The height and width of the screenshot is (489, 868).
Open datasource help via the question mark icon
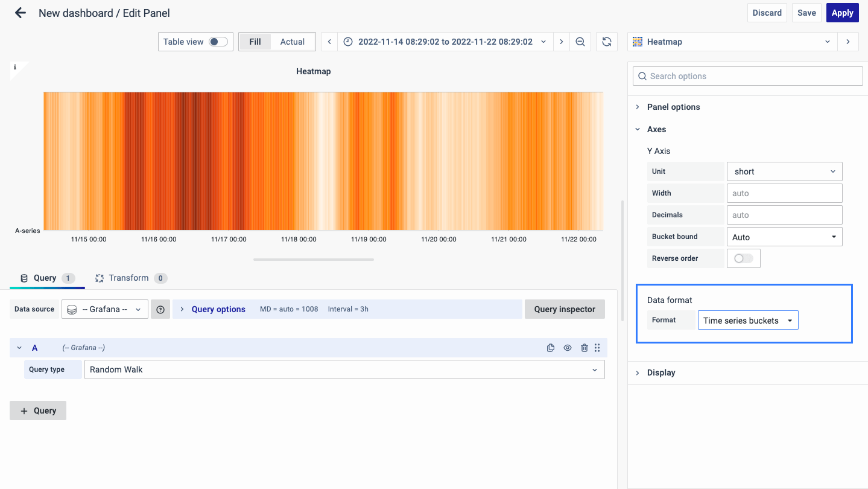coord(160,308)
